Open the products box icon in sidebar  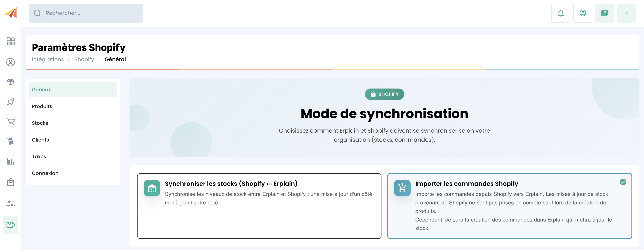(x=10, y=82)
